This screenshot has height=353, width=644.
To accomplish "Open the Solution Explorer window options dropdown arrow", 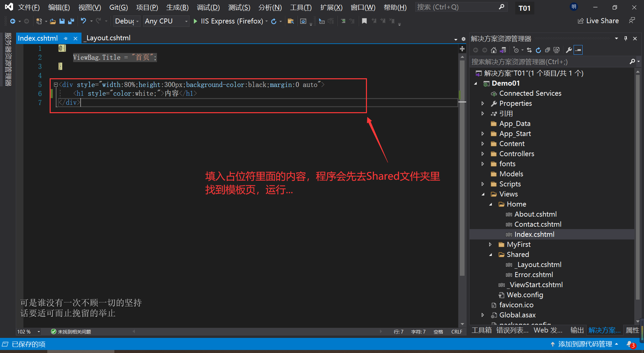I will (x=616, y=39).
